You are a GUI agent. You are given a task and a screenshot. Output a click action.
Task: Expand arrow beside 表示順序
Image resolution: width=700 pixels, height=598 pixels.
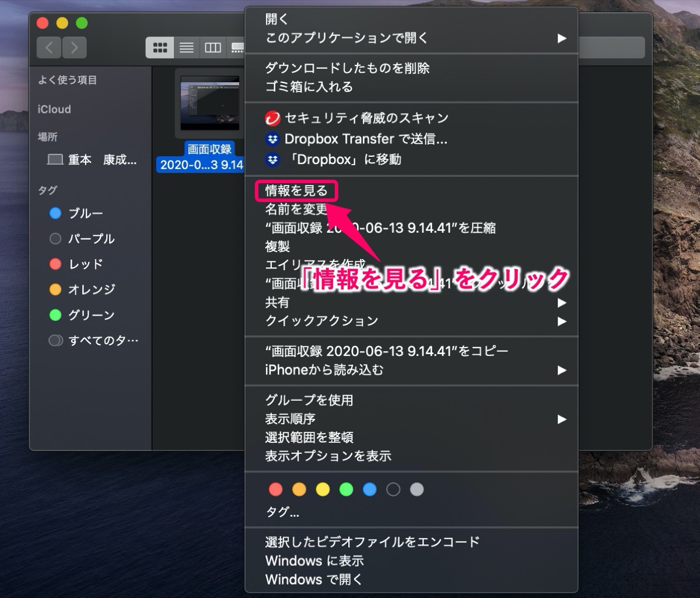click(561, 419)
